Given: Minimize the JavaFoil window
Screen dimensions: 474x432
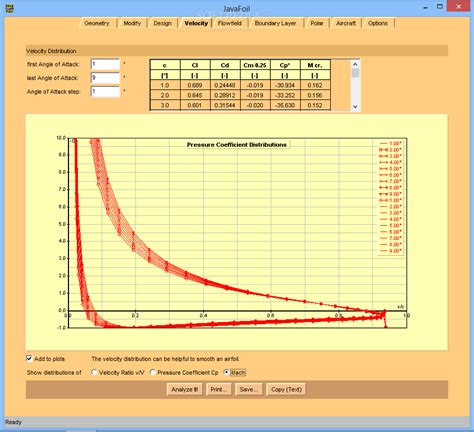Looking at the screenshot, I should (426, 7).
